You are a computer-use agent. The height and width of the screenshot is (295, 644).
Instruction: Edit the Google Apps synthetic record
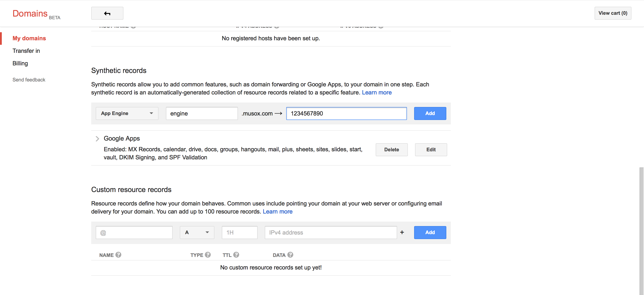(431, 150)
